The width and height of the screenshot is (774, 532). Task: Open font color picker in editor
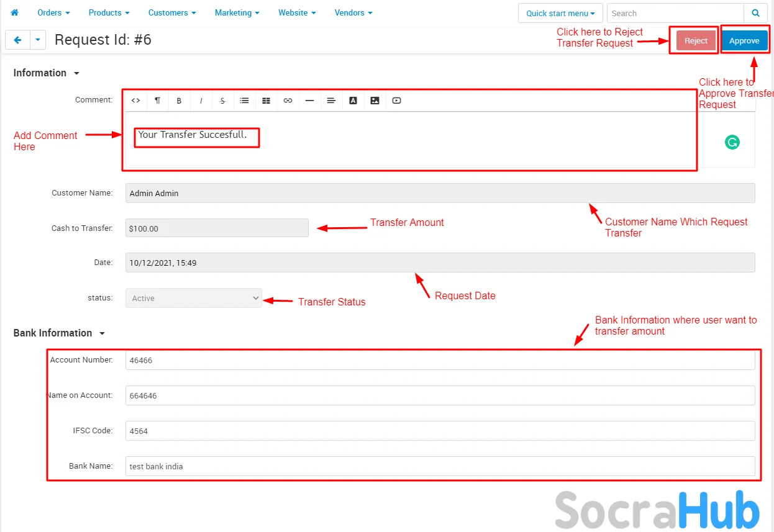pos(353,101)
